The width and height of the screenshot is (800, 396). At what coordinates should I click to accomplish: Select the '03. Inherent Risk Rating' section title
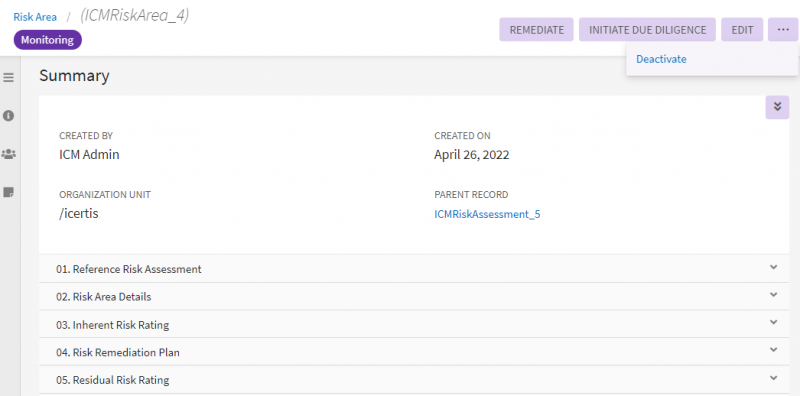[x=112, y=325]
